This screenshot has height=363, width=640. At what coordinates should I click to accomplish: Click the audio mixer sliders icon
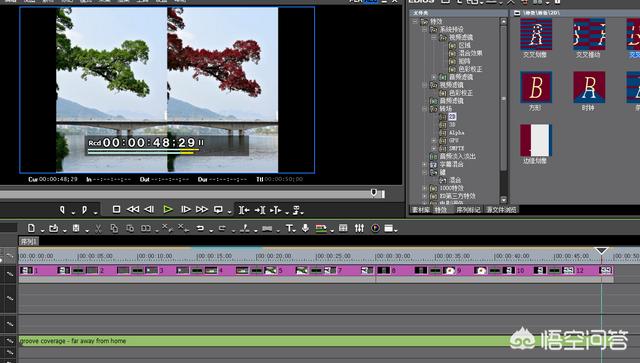coord(359,228)
